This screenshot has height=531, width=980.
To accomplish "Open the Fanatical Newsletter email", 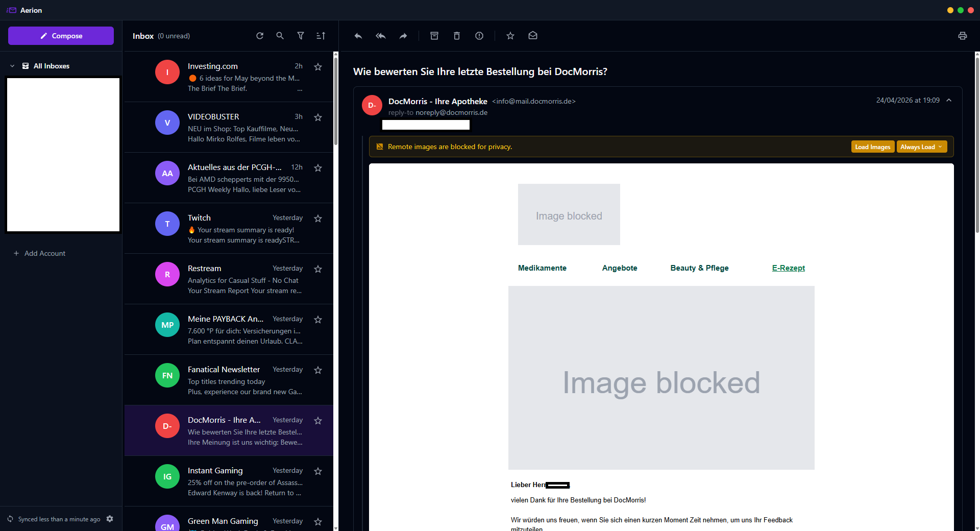I will (229, 380).
